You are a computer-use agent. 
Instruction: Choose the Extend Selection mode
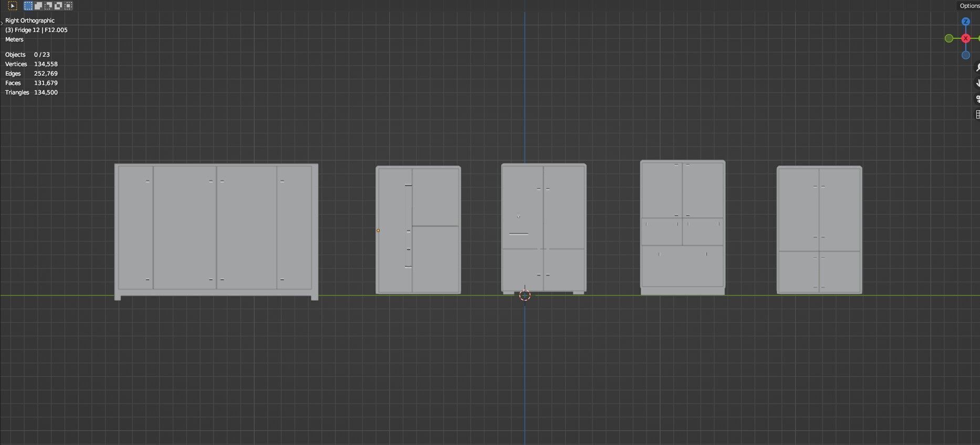(38, 6)
